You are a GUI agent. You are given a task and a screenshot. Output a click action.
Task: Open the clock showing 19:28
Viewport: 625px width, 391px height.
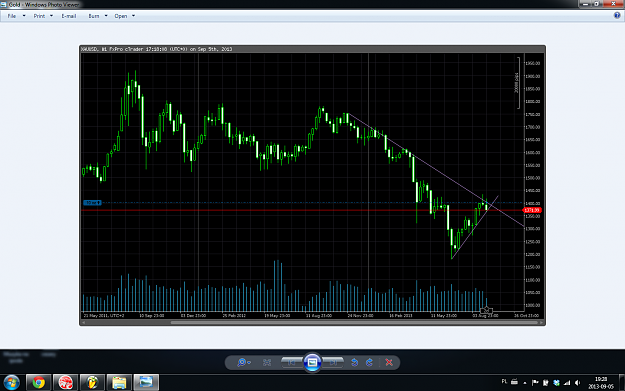point(601,383)
